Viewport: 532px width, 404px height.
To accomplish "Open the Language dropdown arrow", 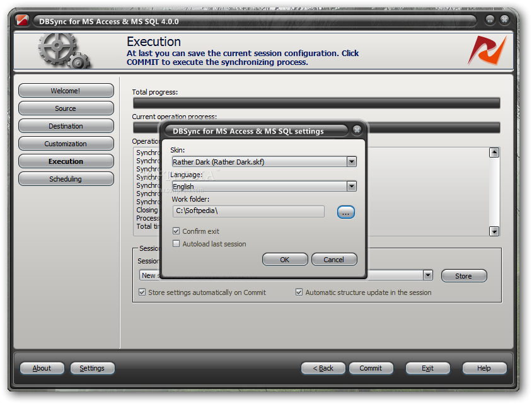I will pyautogui.click(x=352, y=186).
